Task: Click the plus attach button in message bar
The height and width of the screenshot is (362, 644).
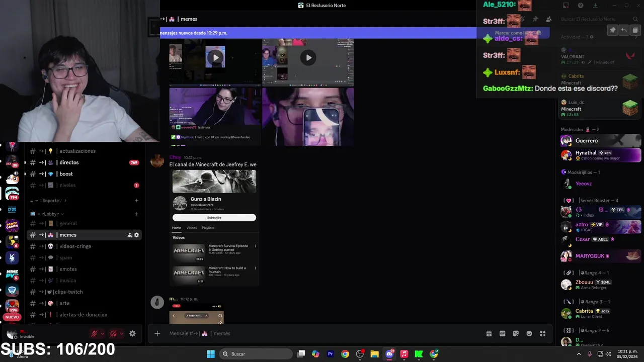Action: 157,333
